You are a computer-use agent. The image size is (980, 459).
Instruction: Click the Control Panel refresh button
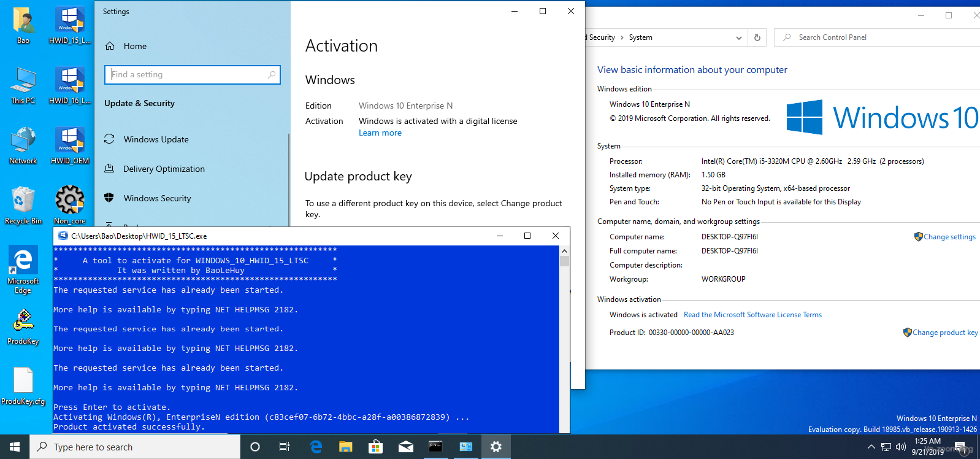(757, 37)
